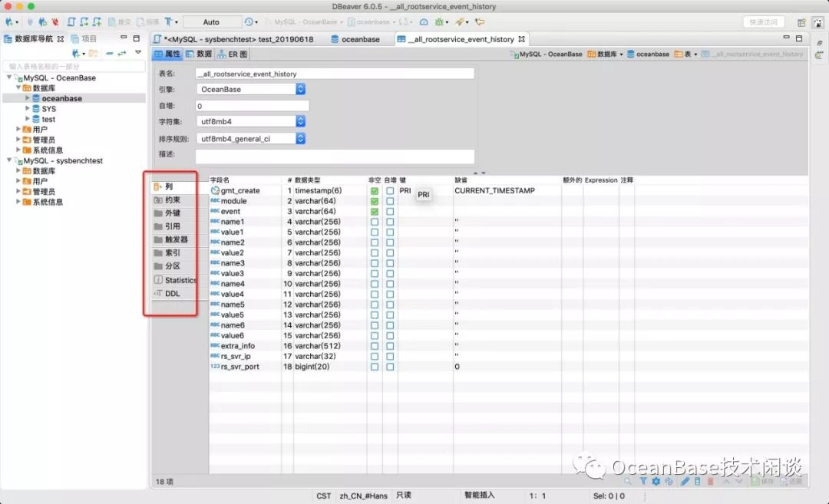The height and width of the screenshot is (504, 829).
Task: Minimize the database navigator panel
Action: tap(124, 38)
